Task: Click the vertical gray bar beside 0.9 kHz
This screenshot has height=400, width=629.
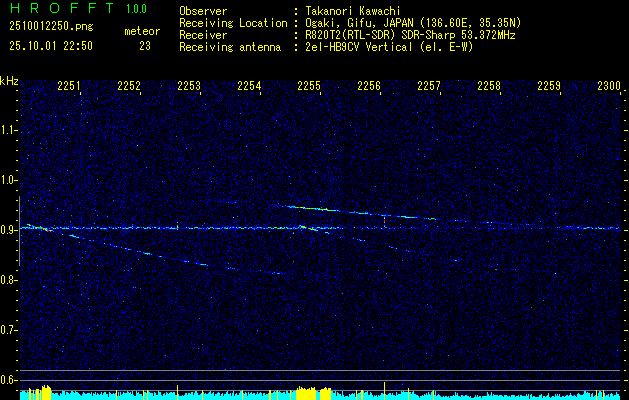Action: 19,231
